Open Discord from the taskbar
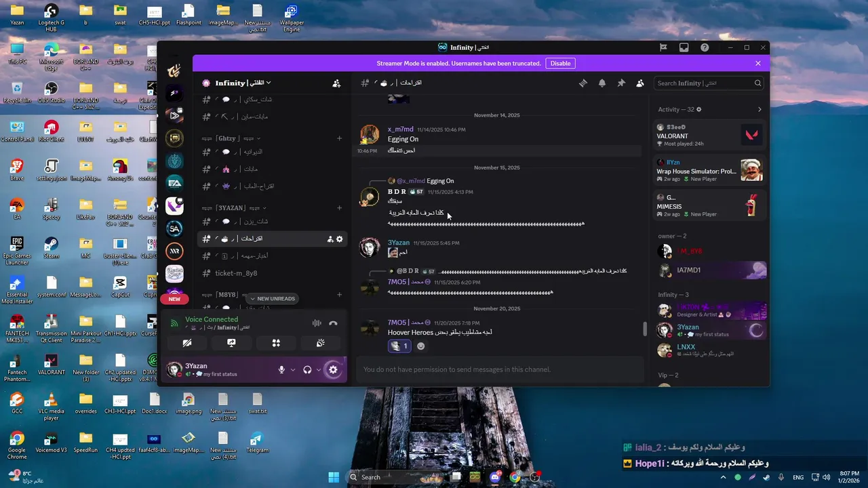This screenshot has width=868, height=488. coord(495,477)
